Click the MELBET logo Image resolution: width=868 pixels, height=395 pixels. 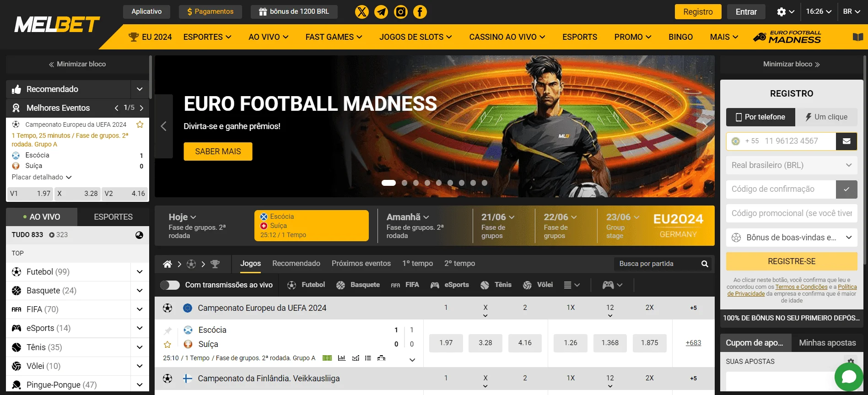[x=57, y=25]
